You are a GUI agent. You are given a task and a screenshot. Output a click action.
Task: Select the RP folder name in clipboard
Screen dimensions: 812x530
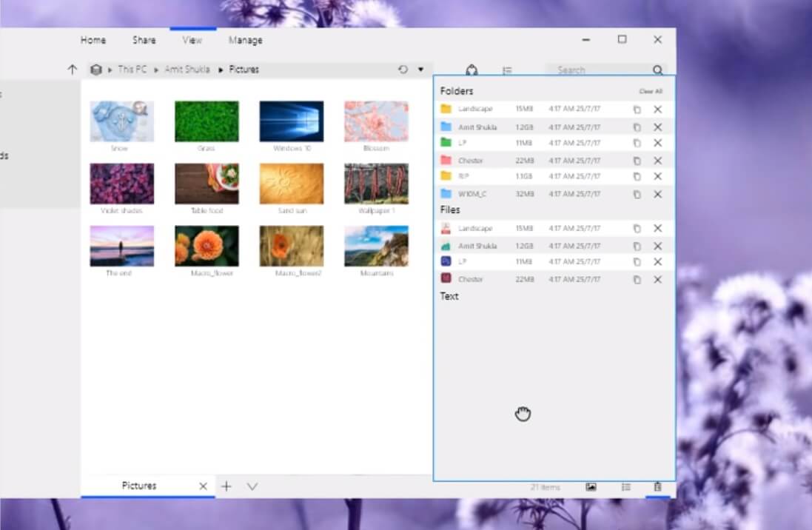pyautogui.click(x=463, y=177)
